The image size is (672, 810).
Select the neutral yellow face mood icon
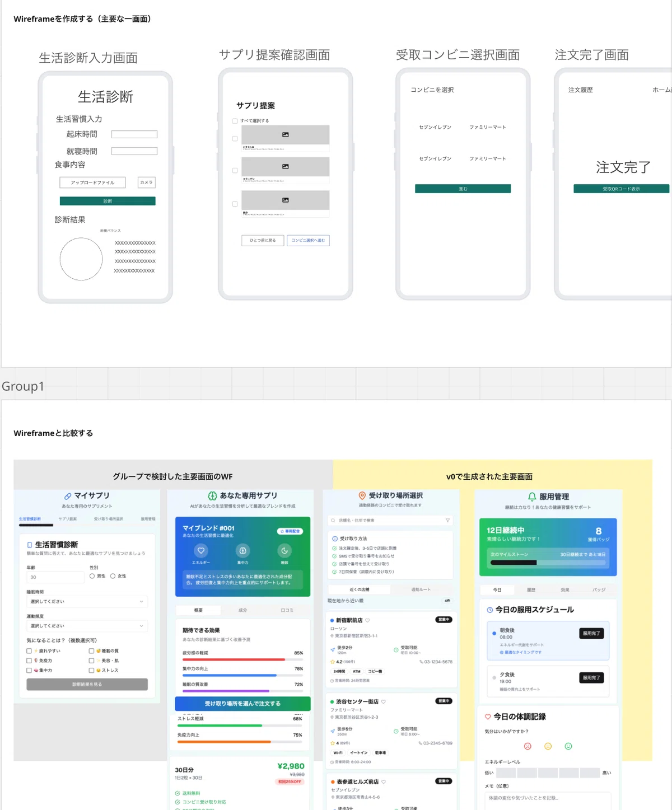(x=548, y=746)
